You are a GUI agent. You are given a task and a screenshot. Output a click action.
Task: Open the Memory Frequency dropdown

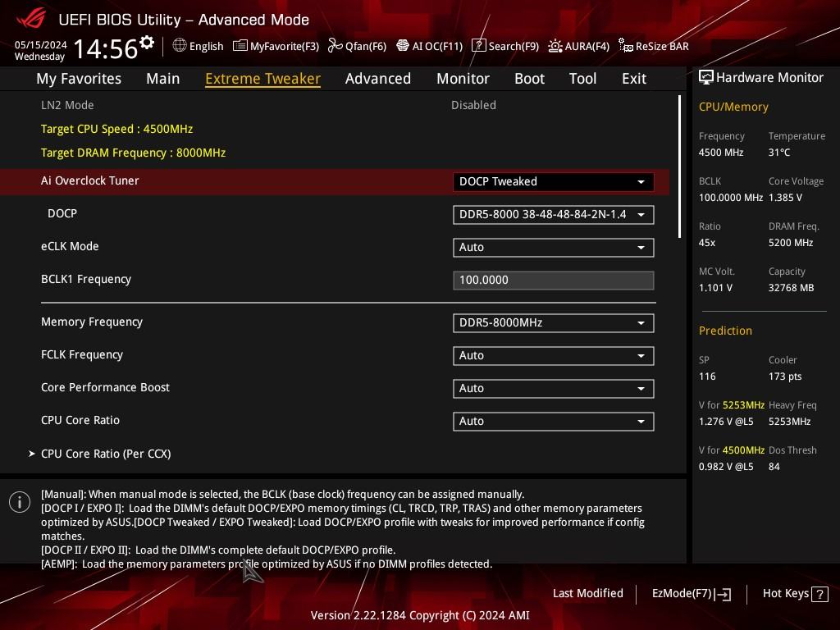pyautogui.click(x=554, y=323)
